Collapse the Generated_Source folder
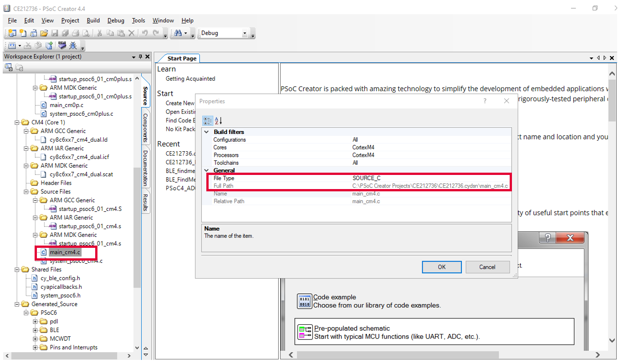This screenshot has width=619, height=364. (x=17, y=304)
